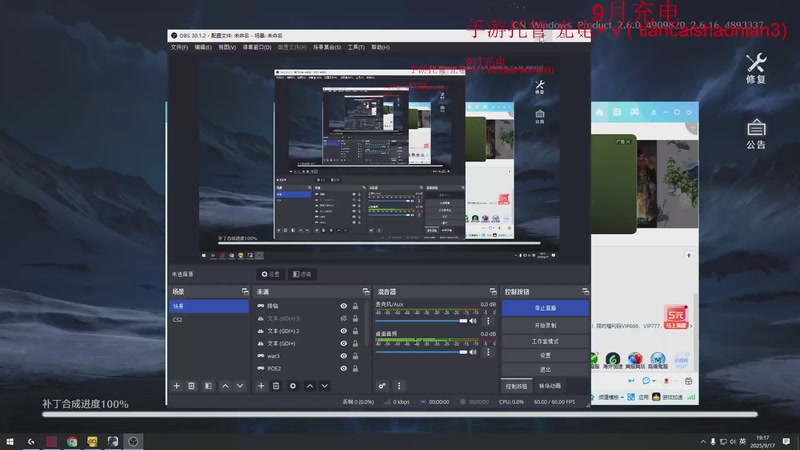This screenshot has height=450, width=800.
Task: Select the CS2 scene
Action: click(209, 320)
